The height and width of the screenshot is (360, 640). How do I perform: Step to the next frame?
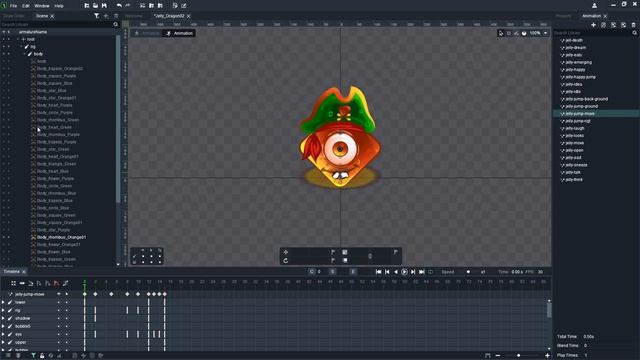click(x=413, y=272)
